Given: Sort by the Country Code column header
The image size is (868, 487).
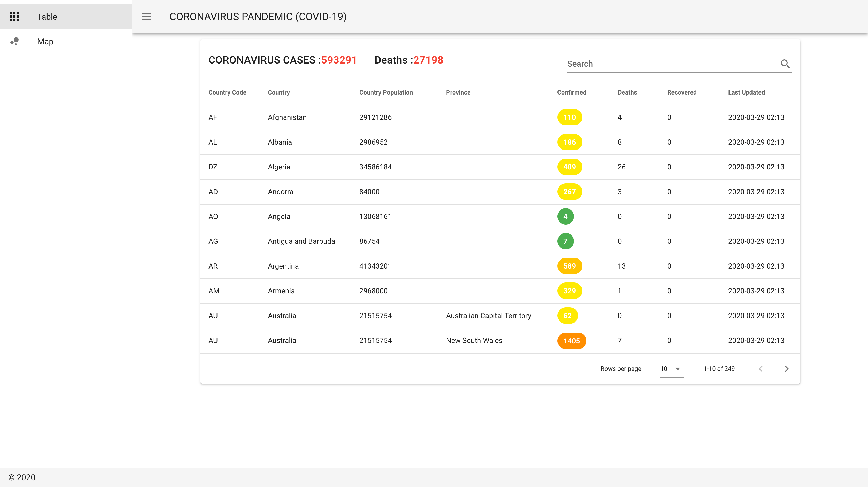Looking at the screenshot, I should [227, 92].
